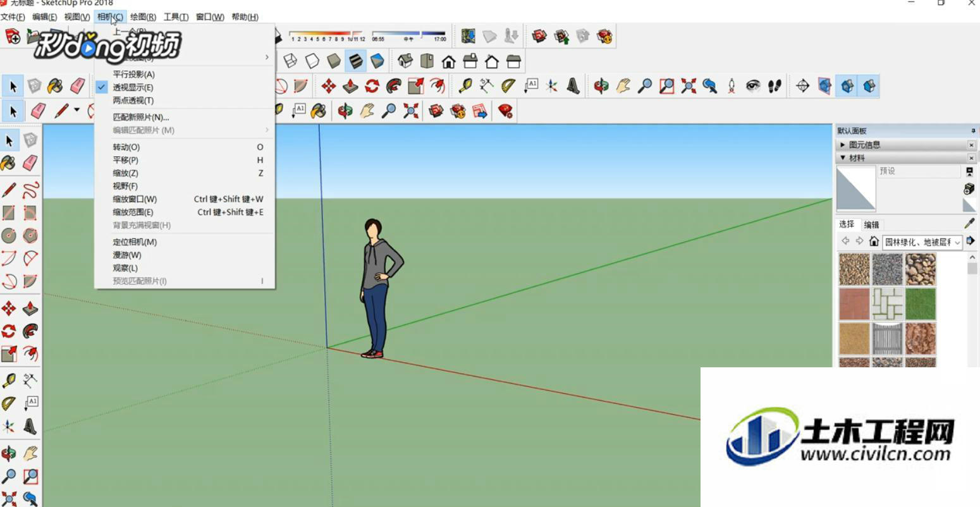This screenshot has height=507, width=980.
Task: Select the 2 Point Arc tool
Action: [x=30, y=258]
